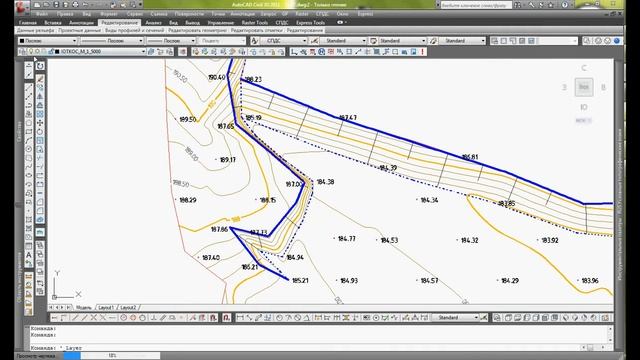
Task: Click the star Favorites icon in title bar
Action: coord(551,5)
